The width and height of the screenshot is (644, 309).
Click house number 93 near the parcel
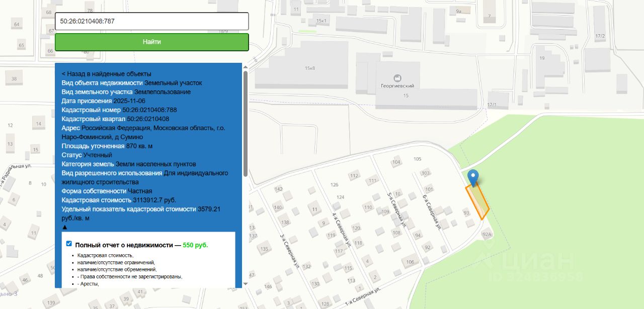(466, 214)
